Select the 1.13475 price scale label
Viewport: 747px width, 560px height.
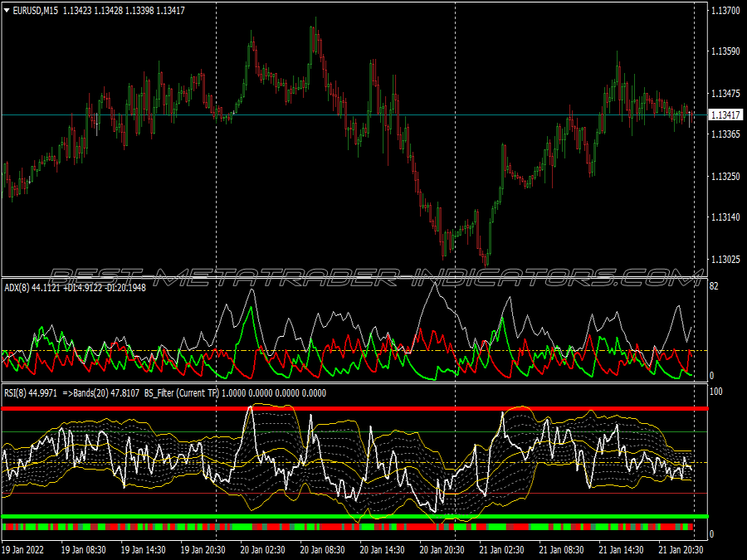point(725,93)
